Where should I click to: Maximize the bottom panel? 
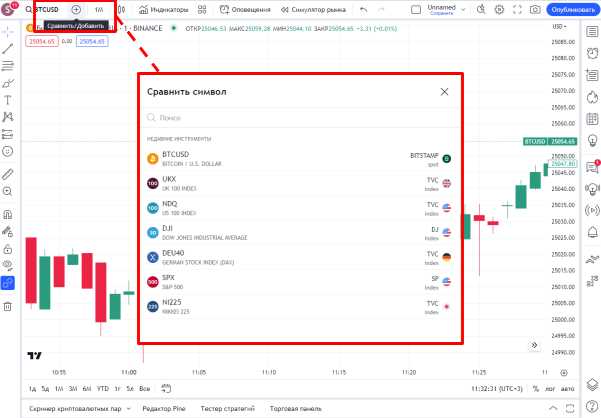coord(570,408)
